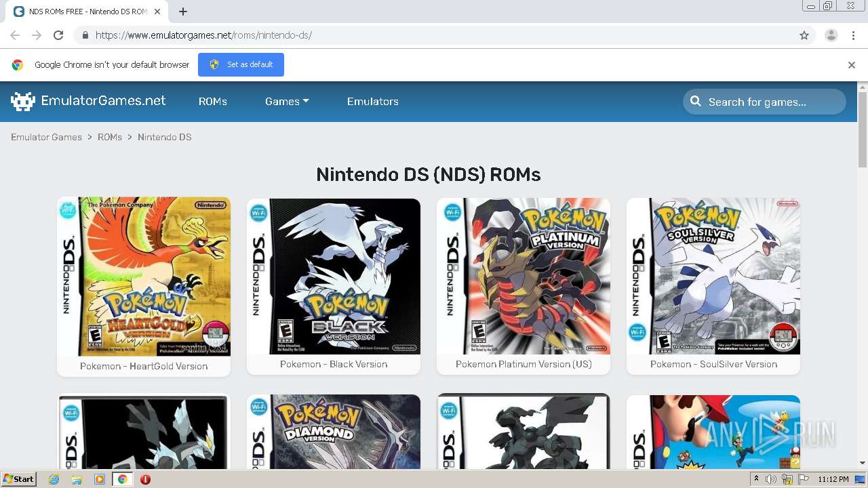Open the Chrome three-dot menu
This screenshot has height=488, width=868.
point(853,35)
